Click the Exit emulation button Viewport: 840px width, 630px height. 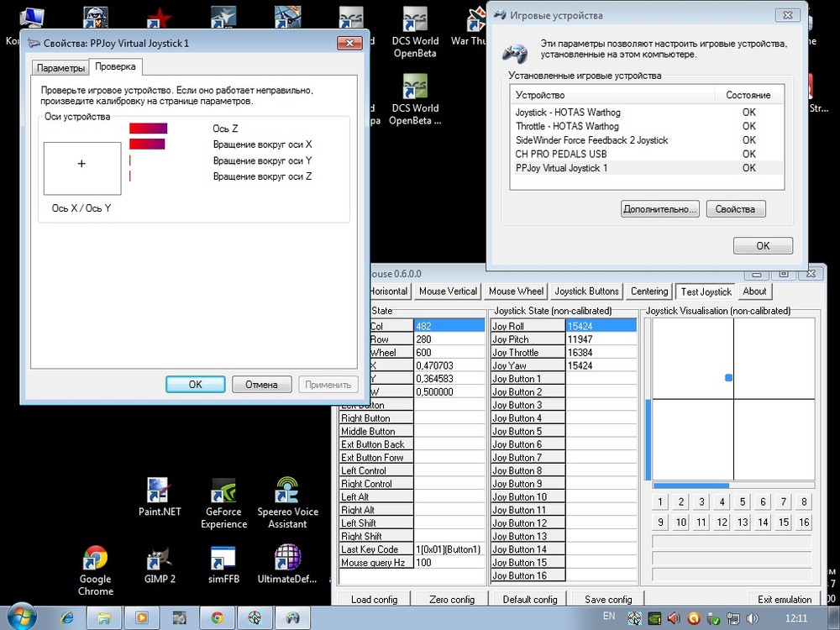pos(785,599)
